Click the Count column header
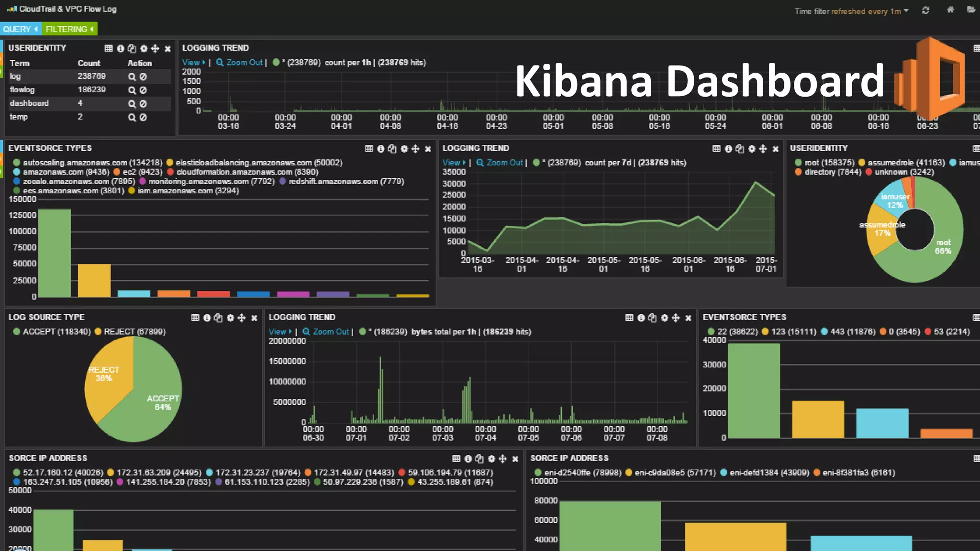 89,63
